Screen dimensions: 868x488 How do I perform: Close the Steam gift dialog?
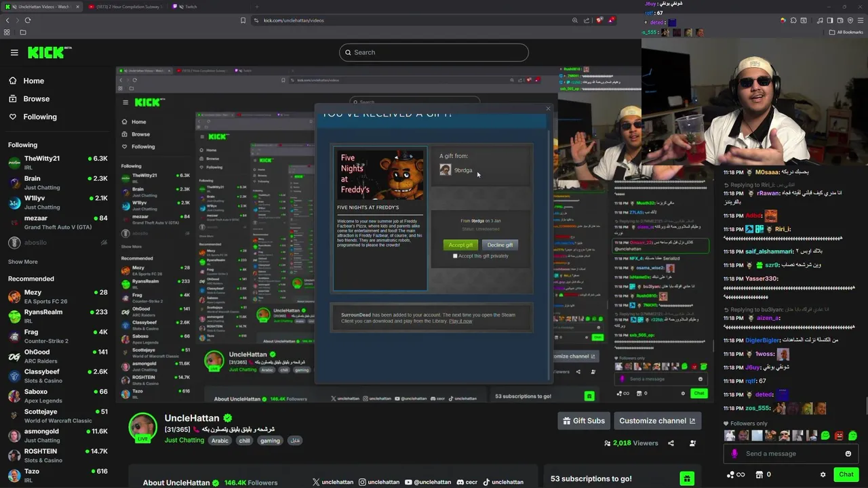[x=548, y=108]
